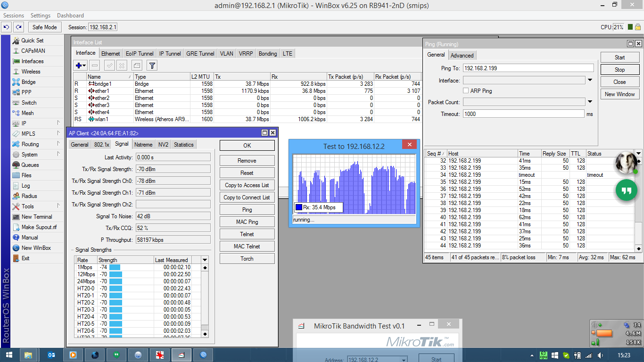This screenshot has height=362, width=644.
Task: Open the Advanced tab in Ping window
Action: pyautogui.click(x=462, y=55)
